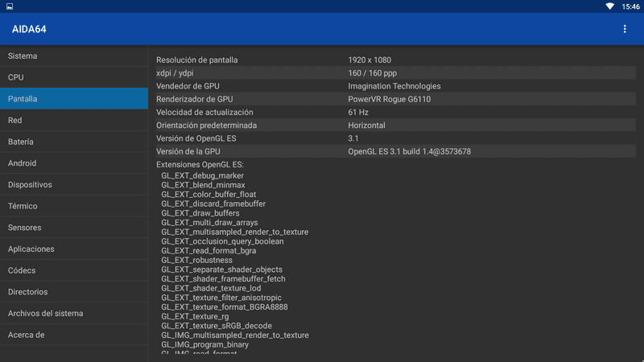Select GL_IMG_multisampled_render_to_texture extension
The image size is (644, 362).
click(235, 335)
